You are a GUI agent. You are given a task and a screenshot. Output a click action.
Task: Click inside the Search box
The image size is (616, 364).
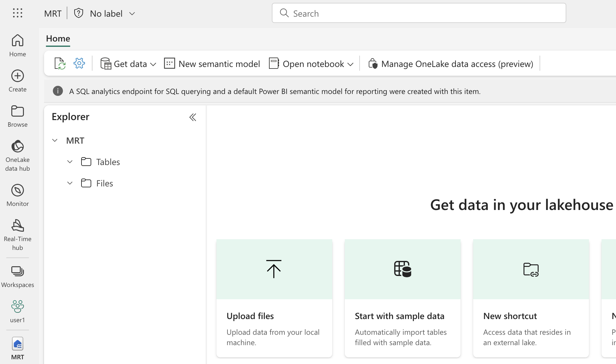(419, 13)
